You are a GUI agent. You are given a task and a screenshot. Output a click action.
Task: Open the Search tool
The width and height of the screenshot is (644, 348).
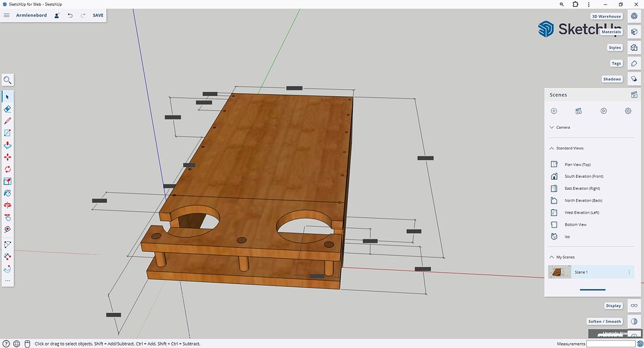(x=8, y=80)
